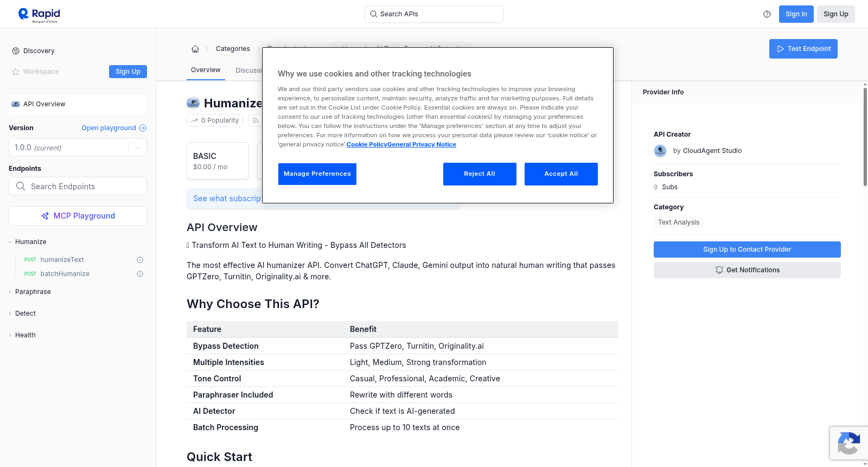The image size is (868, 467).
Task: Open the Cookie Policy link
Action: point(367,144)
